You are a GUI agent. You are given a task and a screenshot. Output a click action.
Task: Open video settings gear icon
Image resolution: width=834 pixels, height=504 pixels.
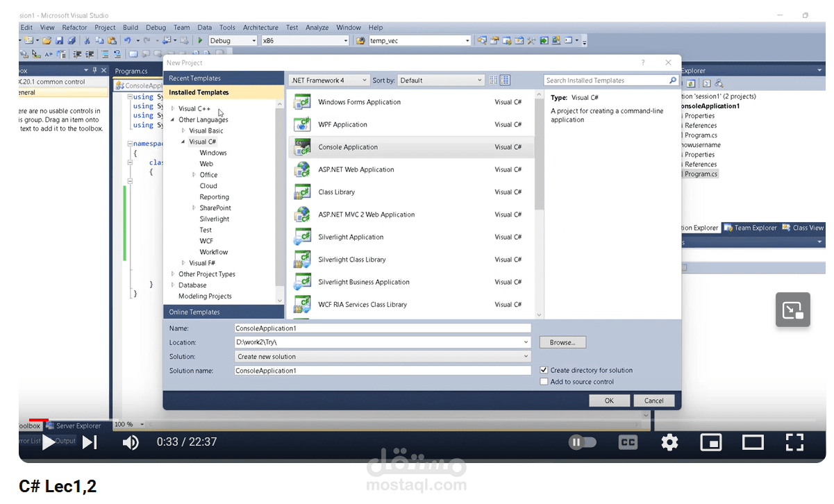[669, 442]
